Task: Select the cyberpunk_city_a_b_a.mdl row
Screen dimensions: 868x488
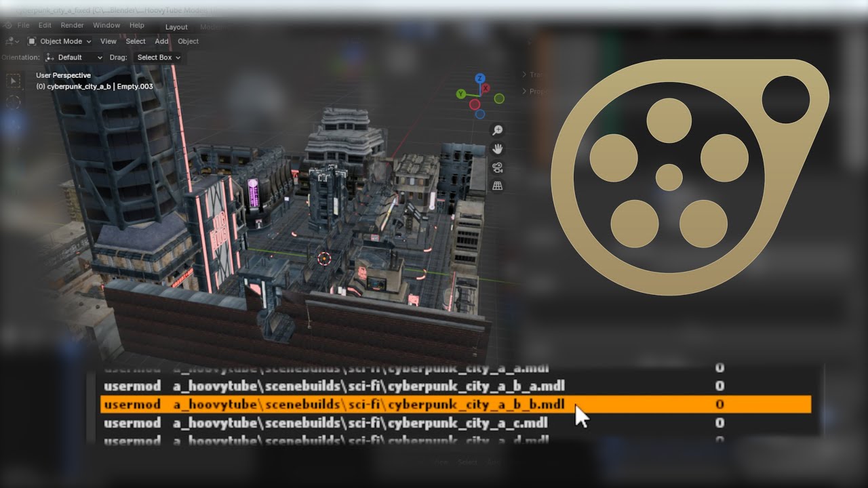Action: click(456, 386)
